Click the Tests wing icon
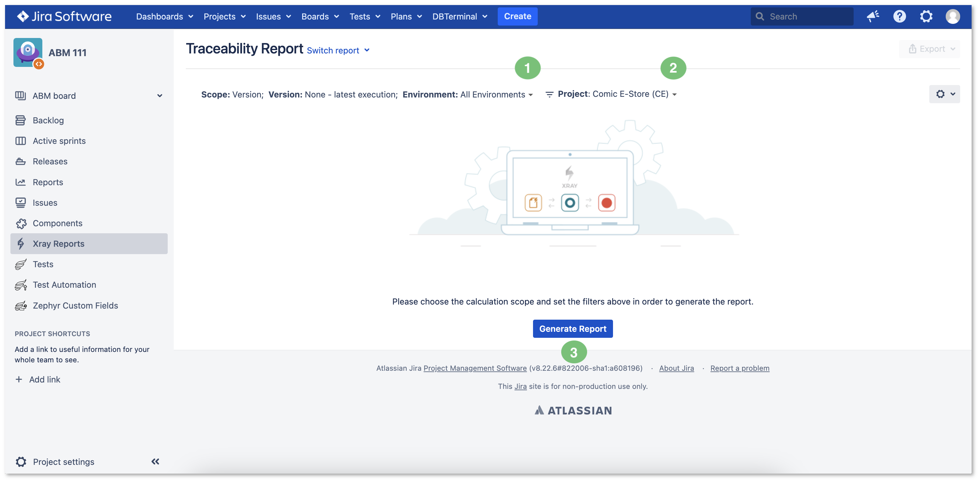 [x=21, y=265]
